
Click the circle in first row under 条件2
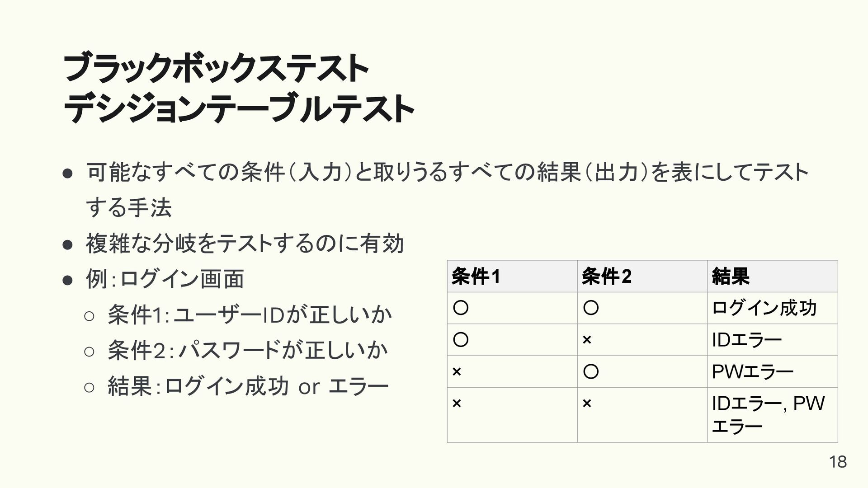(591, 308)
